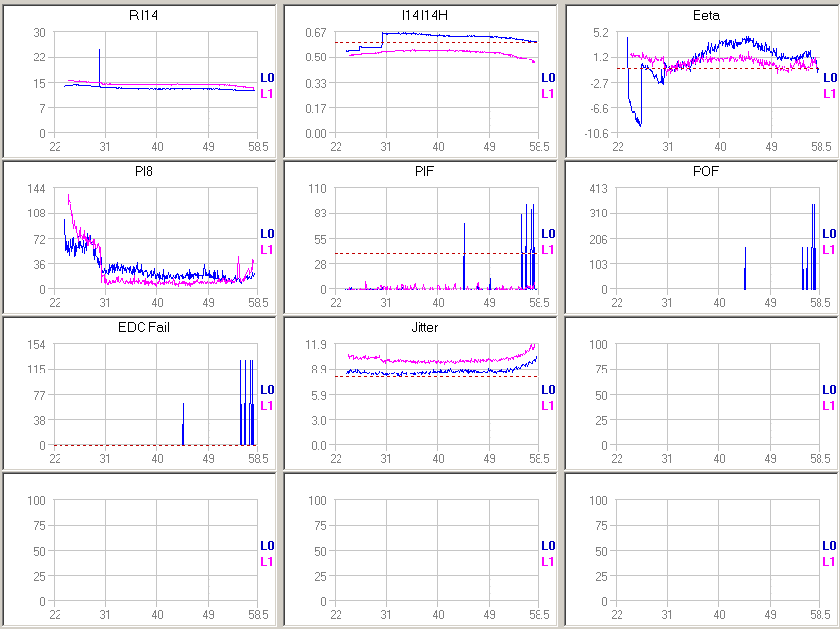Select the POF chart title
The width and height of the screenshot is (840, 629).
pyautogui.click(x=705, y=171)
